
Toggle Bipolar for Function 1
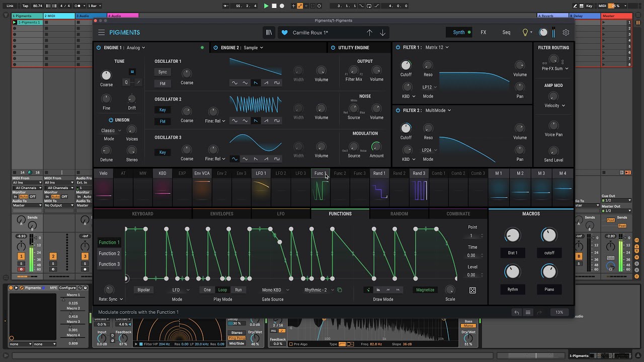[x=144, y=290]
